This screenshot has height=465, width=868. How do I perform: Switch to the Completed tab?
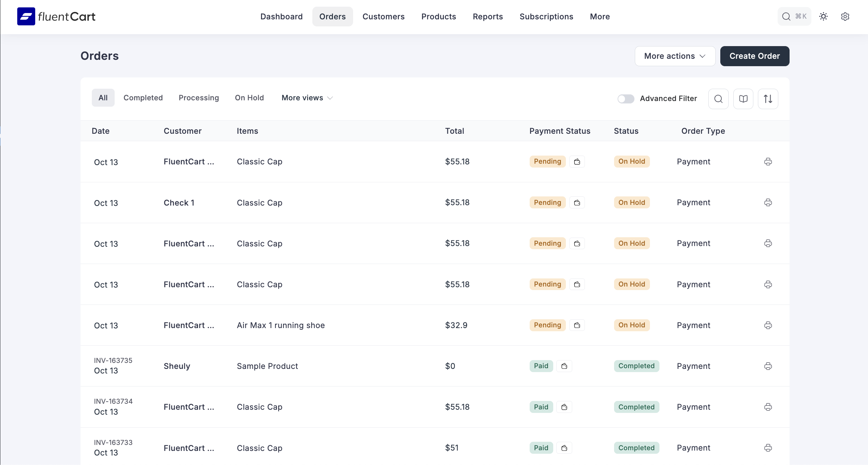(143, 98)
